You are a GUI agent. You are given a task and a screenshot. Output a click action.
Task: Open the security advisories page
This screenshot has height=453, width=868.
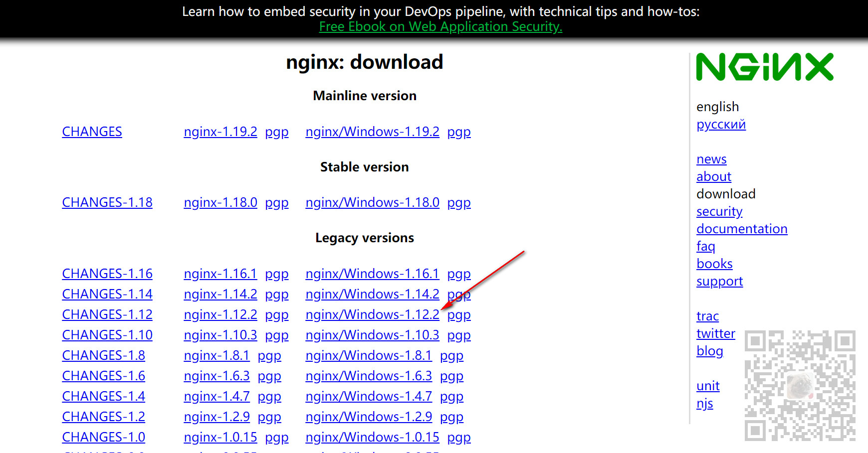719,211
